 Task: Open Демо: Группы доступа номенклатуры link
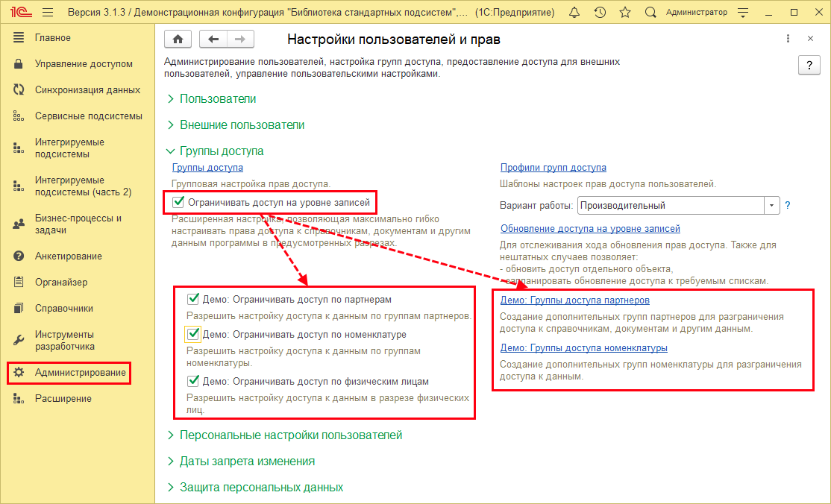pyautogui.click(x=584, y=347)
